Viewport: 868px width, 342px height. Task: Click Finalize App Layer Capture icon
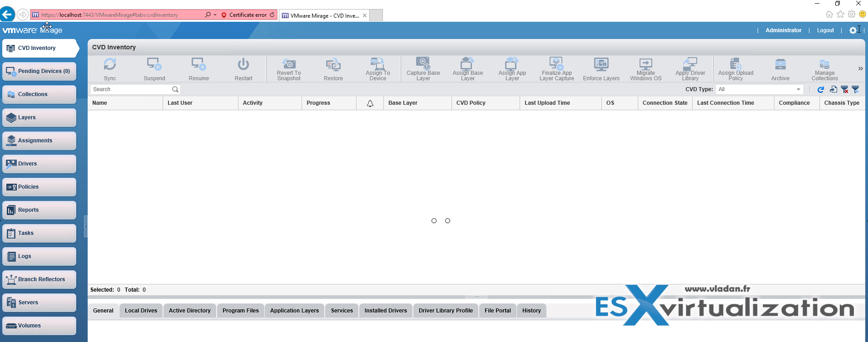tap(556, 63)
